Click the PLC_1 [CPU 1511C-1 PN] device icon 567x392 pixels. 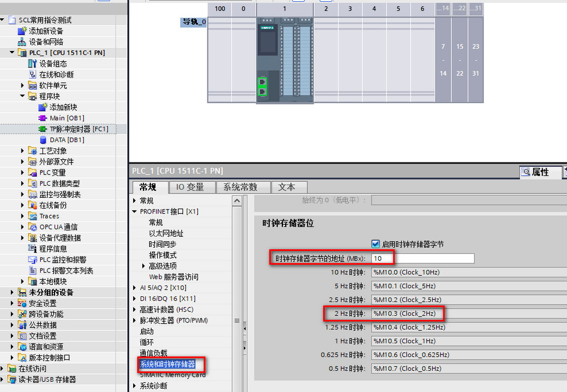click(22, 53)
